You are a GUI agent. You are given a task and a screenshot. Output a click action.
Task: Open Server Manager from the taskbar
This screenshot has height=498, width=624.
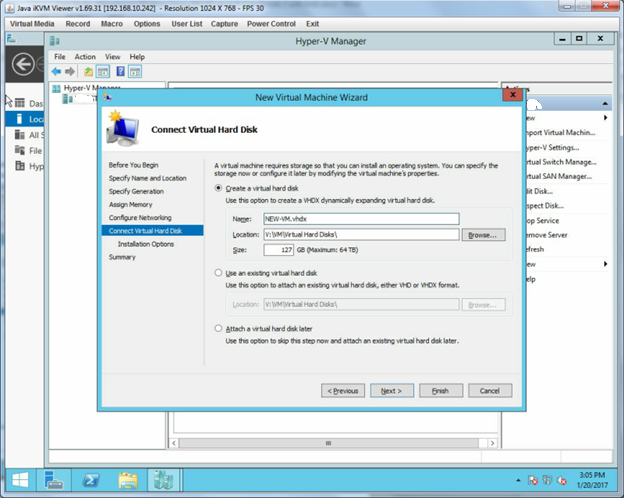pos(54,480)
